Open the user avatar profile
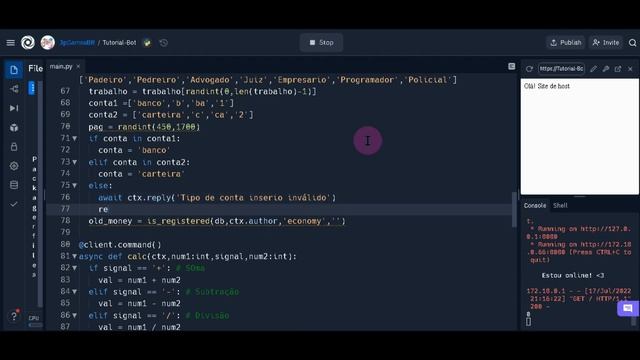This screenshot has height=360, width=640. [x=47, y=42]
